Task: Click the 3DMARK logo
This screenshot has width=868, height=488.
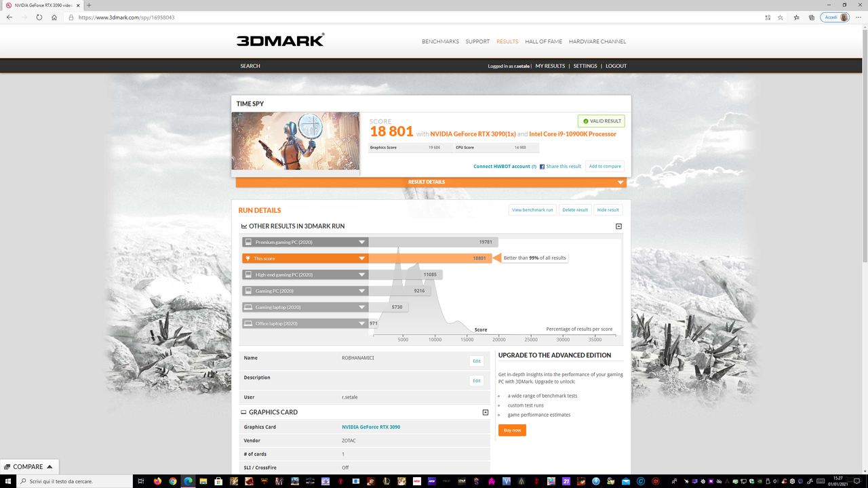Action: pos(281,39)
